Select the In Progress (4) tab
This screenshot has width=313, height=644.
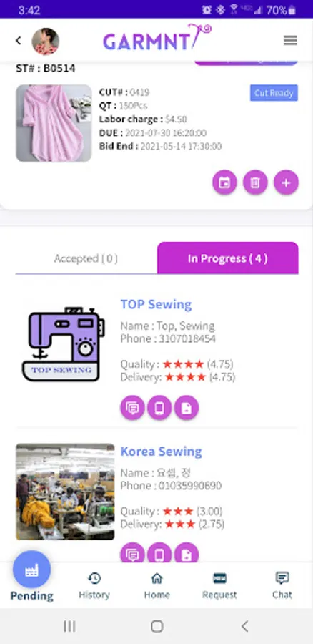[228, 258]
